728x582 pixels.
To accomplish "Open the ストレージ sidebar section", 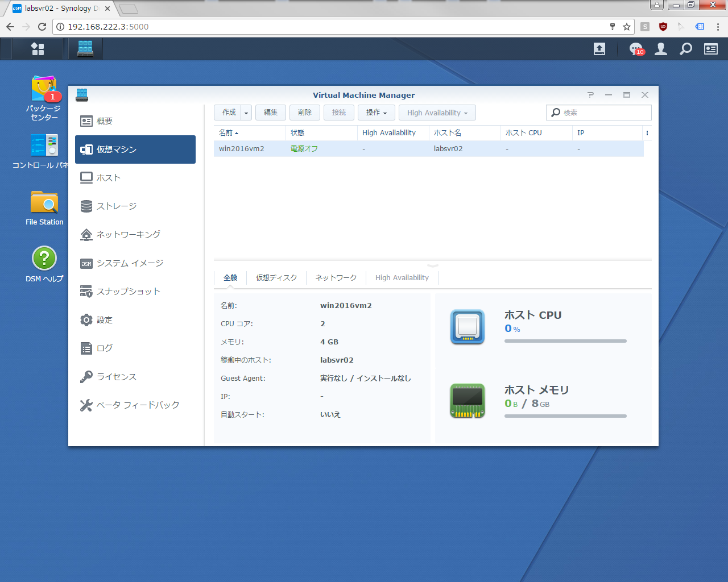I will [135, 206].
